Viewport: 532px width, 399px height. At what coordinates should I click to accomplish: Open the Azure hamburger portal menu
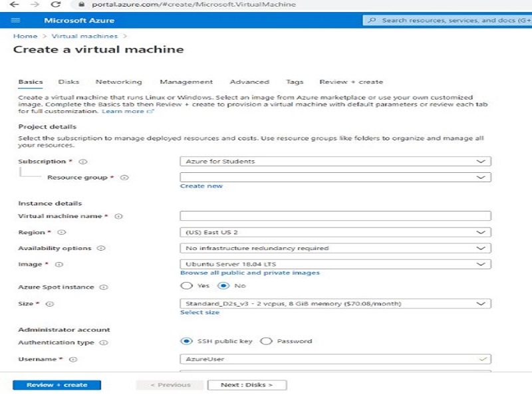[15, 21]
